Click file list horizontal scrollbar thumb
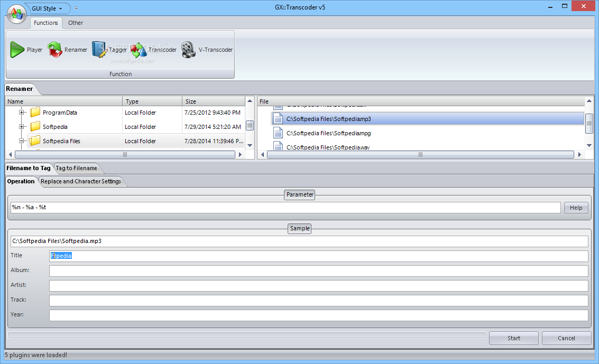 point(420,154)
